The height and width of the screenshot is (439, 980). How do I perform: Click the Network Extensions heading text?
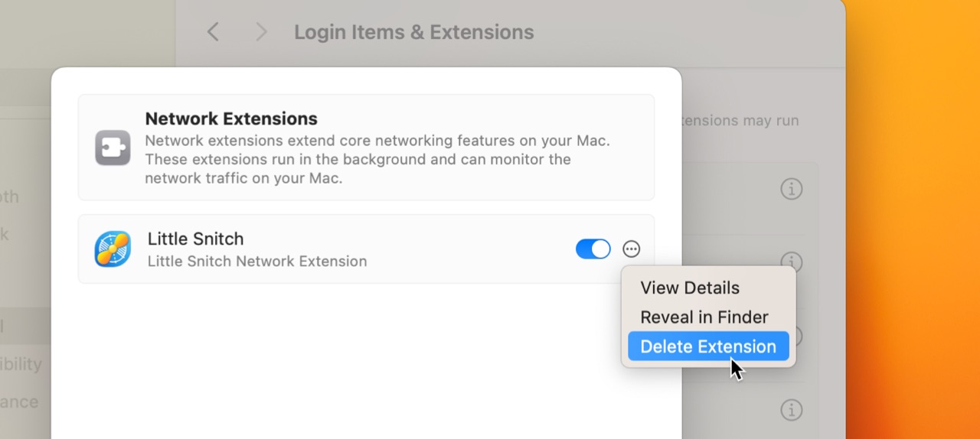[231, 119]
